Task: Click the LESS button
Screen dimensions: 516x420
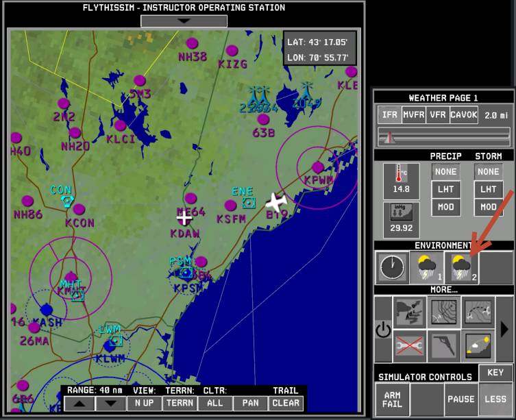Action: (495, 399)
